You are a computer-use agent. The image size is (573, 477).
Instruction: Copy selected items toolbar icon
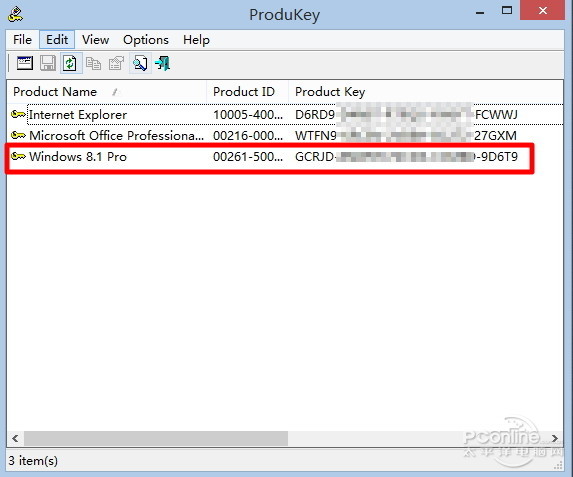pyautogui.click(x=94, y=64)
